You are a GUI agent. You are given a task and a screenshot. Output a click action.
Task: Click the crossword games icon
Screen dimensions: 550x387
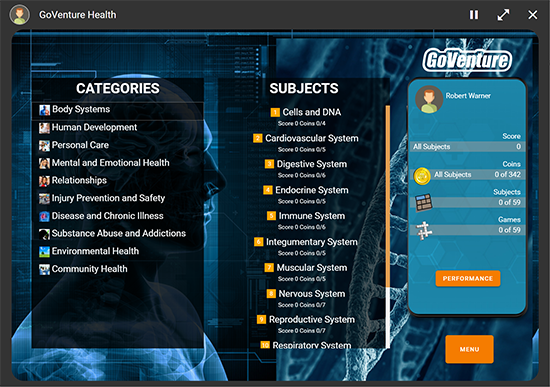424,231
